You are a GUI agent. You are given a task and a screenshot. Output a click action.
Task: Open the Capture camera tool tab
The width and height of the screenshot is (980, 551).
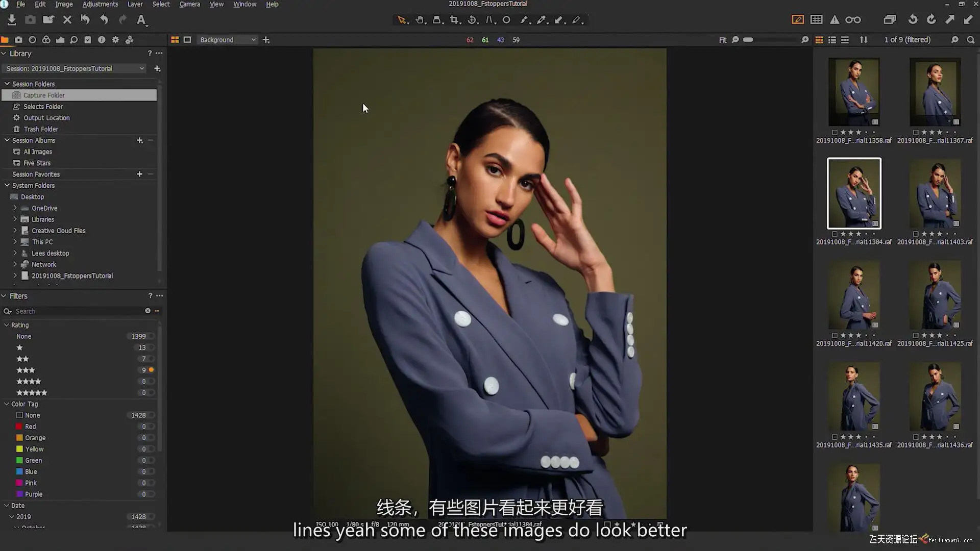pos(18,40)
